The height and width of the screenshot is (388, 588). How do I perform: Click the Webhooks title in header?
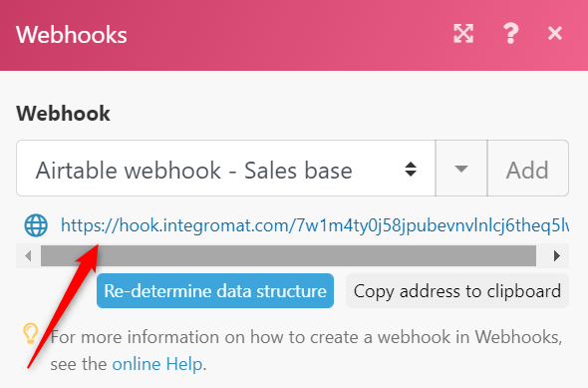[x=71, y=35]
